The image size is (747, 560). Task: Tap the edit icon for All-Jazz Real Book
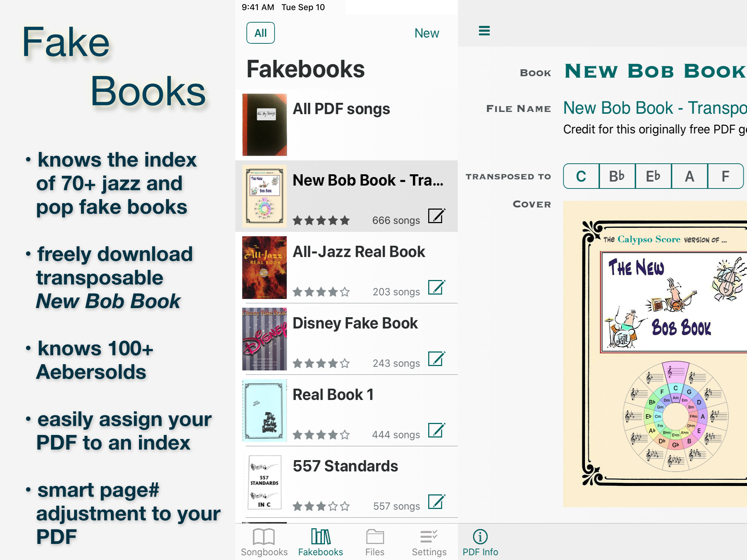[x=437, y=287]
